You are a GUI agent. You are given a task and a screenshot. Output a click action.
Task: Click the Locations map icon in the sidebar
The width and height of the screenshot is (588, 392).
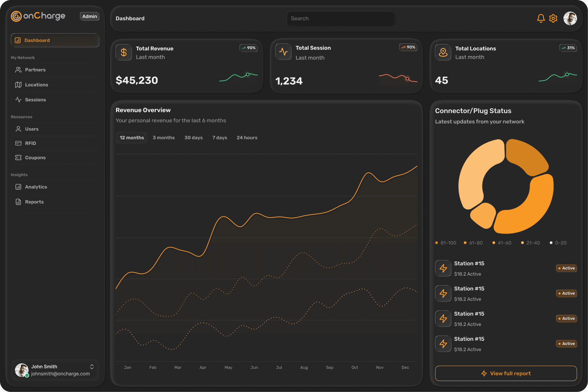[18, 85]
